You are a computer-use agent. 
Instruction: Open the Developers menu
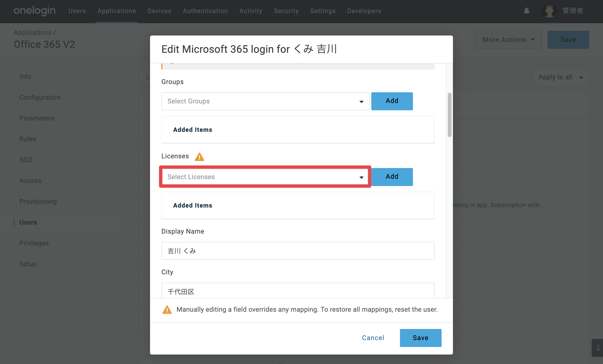(364, 11)
